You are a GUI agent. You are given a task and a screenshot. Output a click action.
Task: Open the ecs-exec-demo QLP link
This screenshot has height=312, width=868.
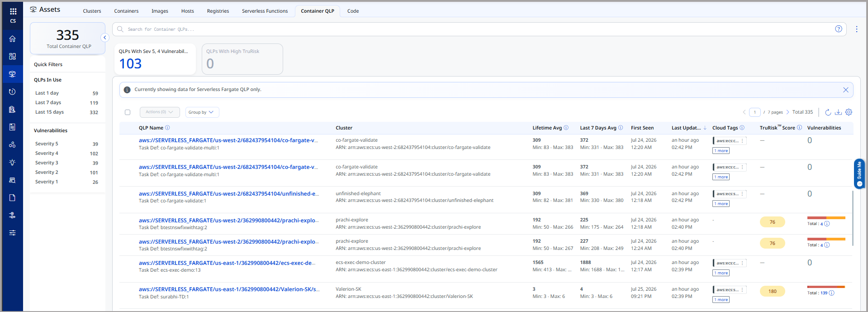point(227,263)
